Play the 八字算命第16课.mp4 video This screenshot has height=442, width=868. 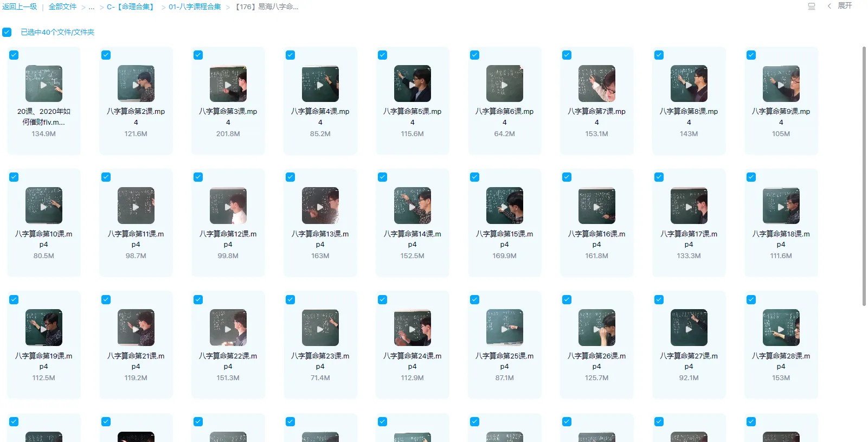596,206
